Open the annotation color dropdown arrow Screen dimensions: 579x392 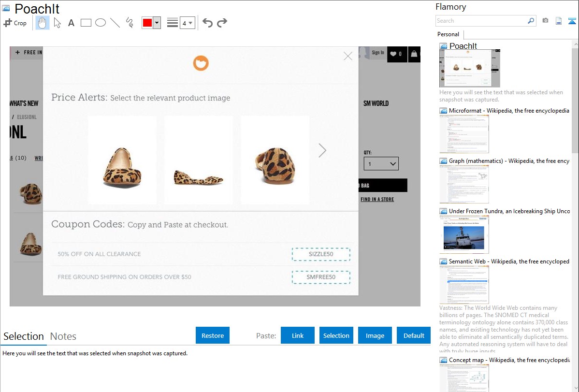157,23
